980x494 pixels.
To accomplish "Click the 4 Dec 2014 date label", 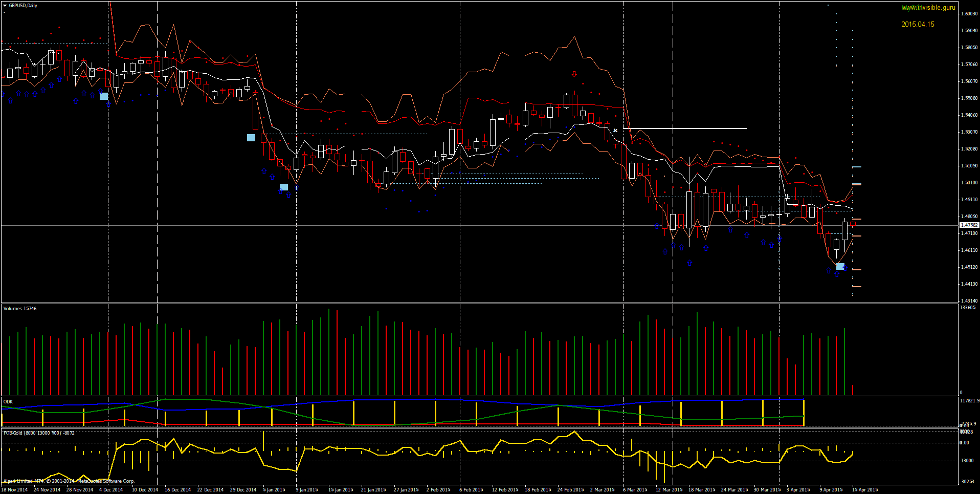I will (111, 490).
